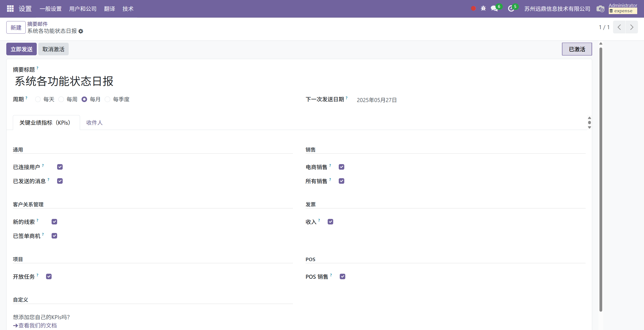This screenshot has height=330, width=644.
Task: Click the 下一次发送日期 date field
Action: [x=376, y=100]
